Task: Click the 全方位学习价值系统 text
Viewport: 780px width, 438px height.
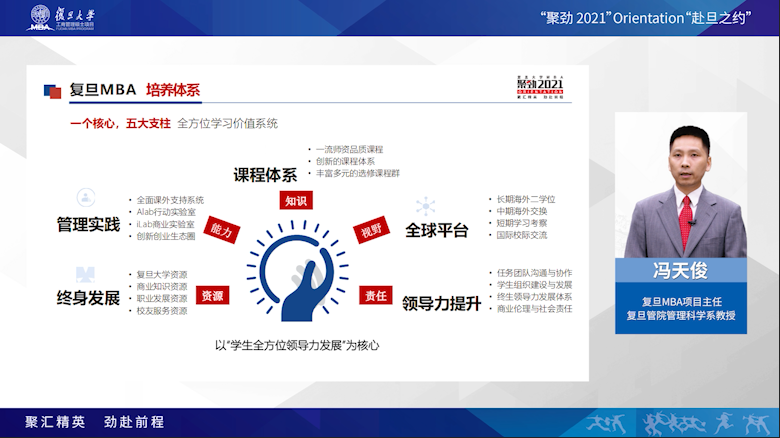Action: 227,123
